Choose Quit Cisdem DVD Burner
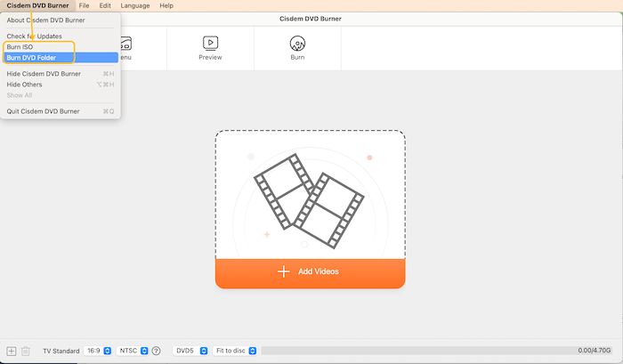Viewport: 623px width, 364px height. pyautogui.click(x=61, y=111)
